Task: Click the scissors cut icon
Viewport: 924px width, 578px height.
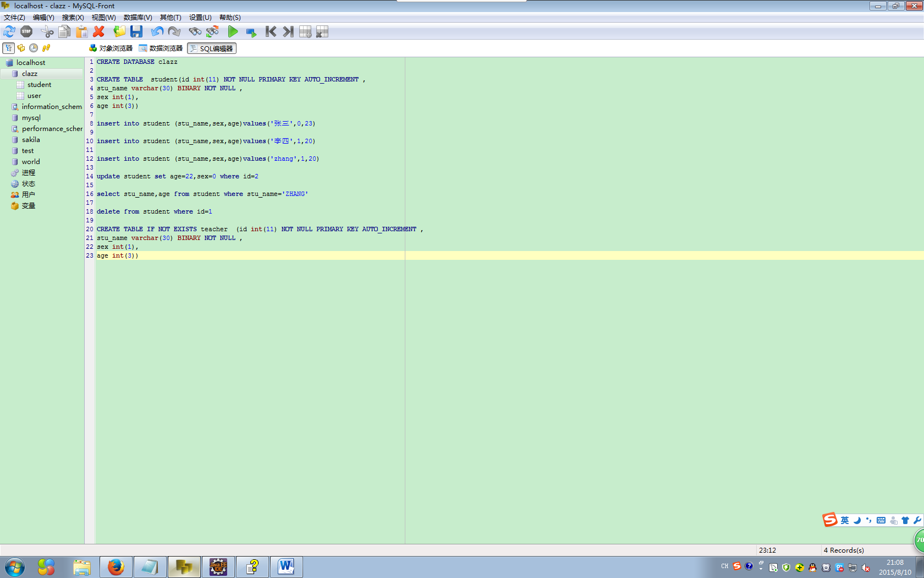Action: click(47, 32)
